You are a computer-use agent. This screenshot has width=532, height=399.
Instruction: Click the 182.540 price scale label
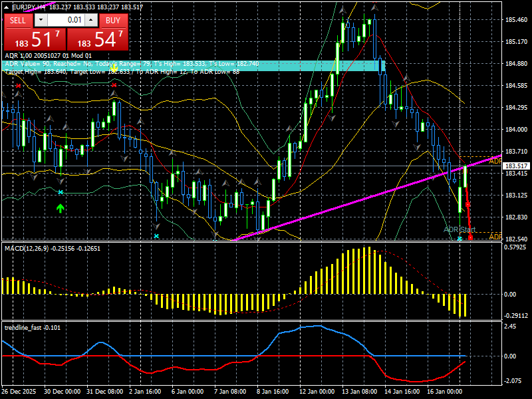(x=517, y=239)
